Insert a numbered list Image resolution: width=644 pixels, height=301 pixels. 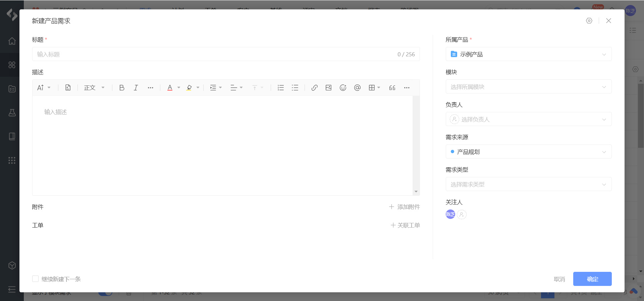[x=281, y=88]
